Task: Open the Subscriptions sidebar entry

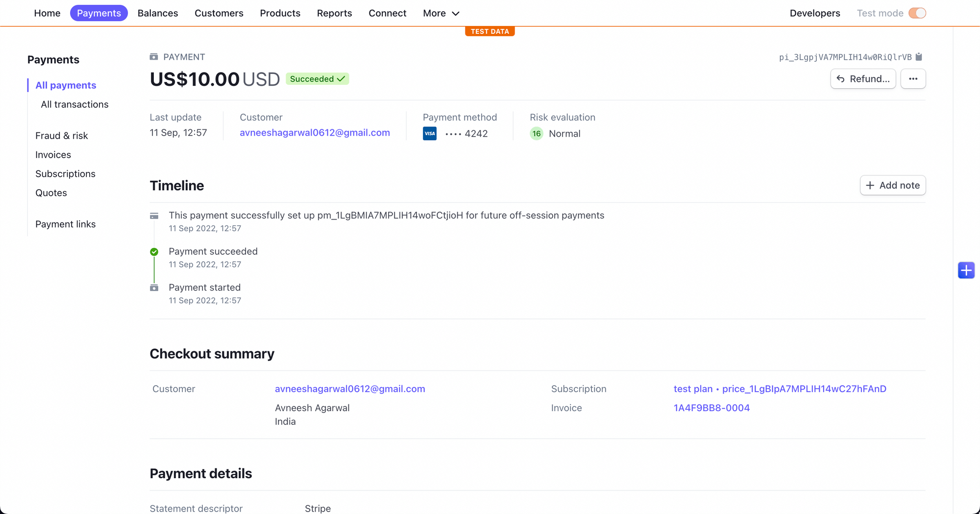Action: tap(65, 173)
